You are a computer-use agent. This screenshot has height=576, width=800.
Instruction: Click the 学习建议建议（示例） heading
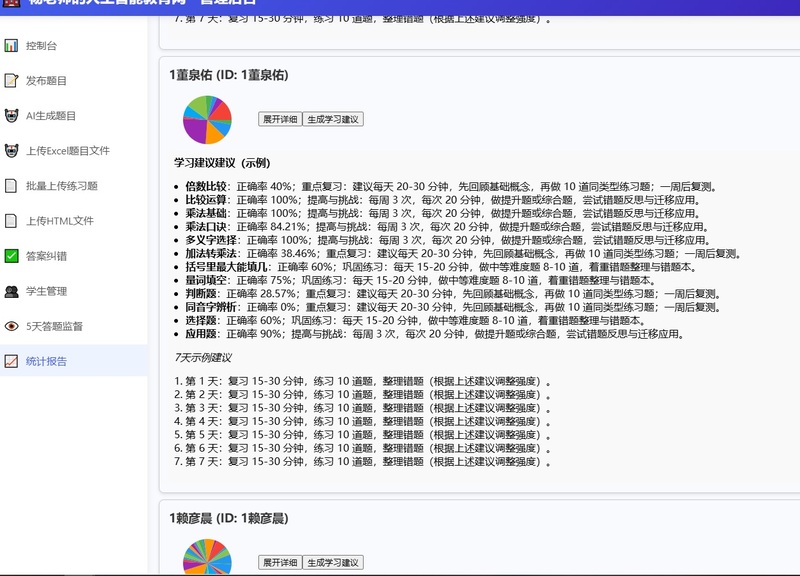222,163
